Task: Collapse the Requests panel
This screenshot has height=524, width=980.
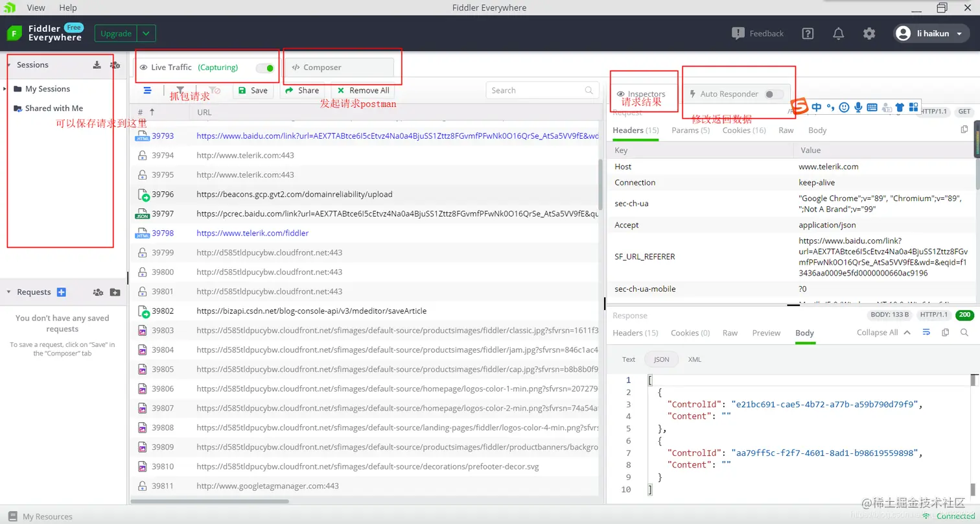Action: (9, 292)
